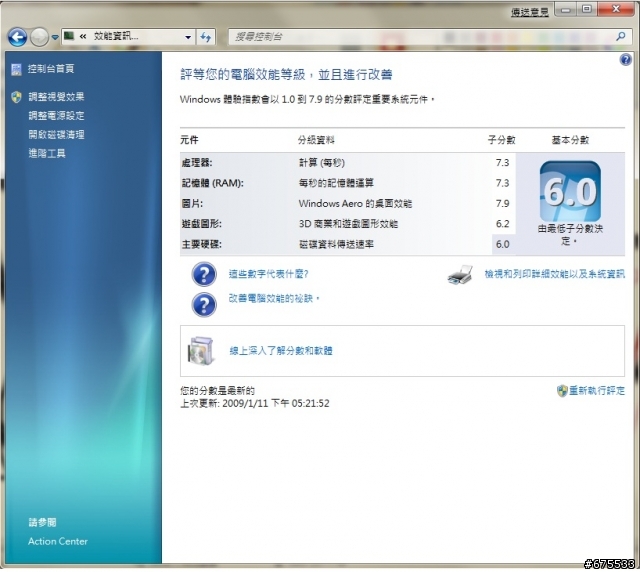
Task: Click the 磁碟資料傳送速率 description
Action: (336, 244)
